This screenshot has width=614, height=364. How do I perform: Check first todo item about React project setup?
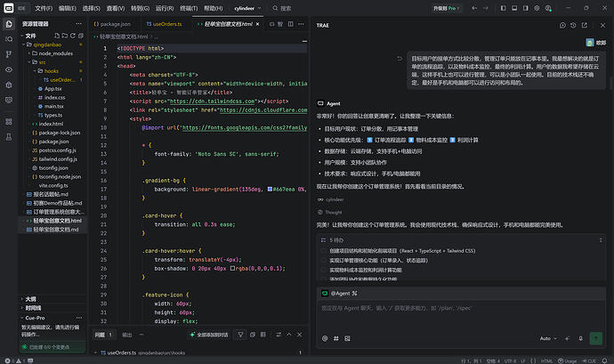click(323, 251)
